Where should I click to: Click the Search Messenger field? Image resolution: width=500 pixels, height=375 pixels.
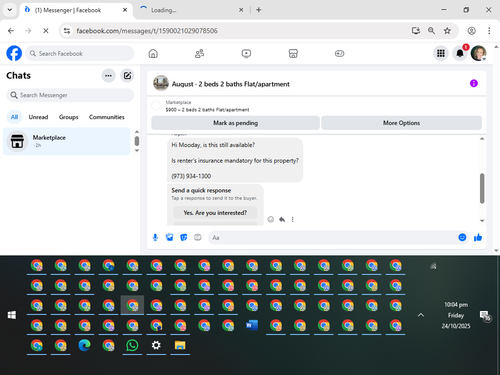click(70, 95)
